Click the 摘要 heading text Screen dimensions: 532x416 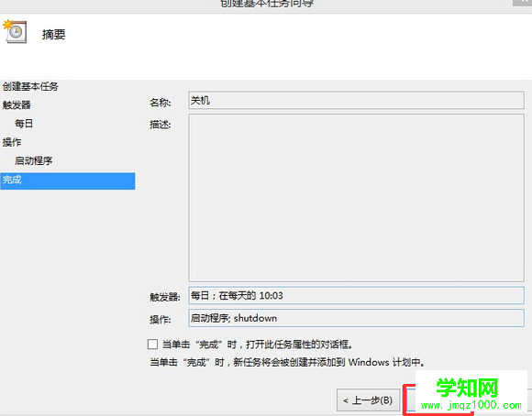pyautogui.click(x=53, y=34)
